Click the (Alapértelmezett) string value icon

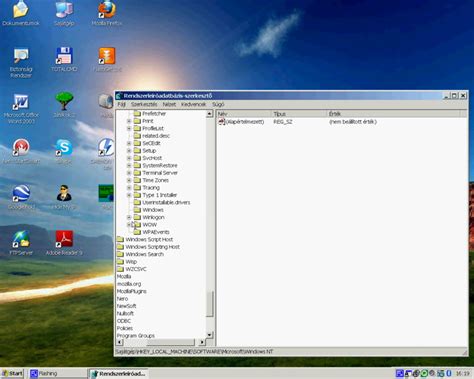[222, 122]
